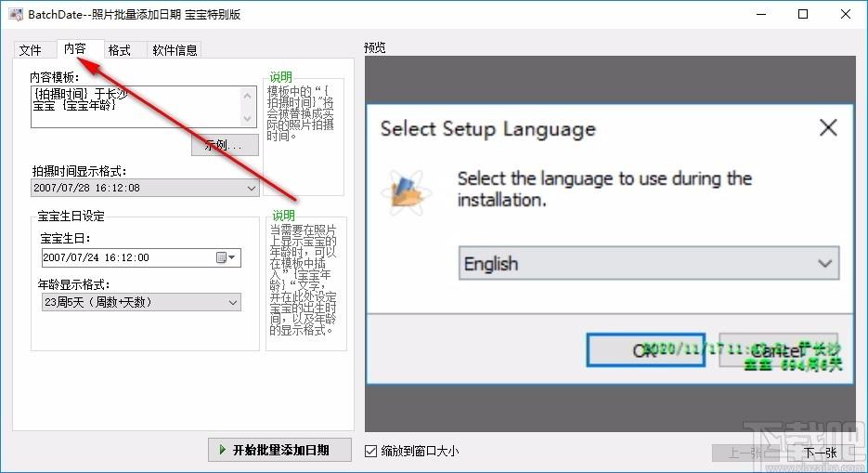Click the BatchDate app icon in title bar

pyautogui.click(x=15, y=14)
